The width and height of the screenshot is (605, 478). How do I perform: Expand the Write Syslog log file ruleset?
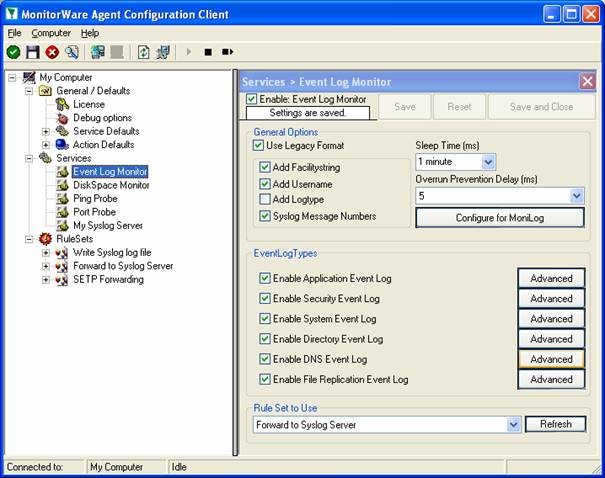(46, 253)
